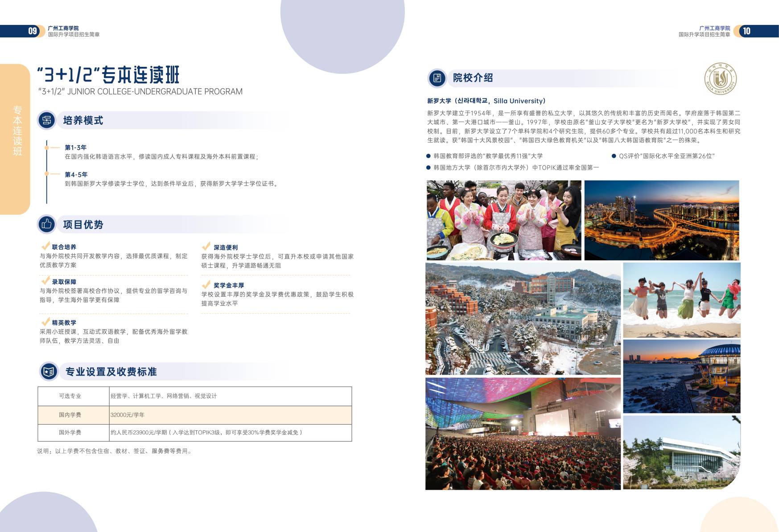Click the 第4-5年 timeline label

[x=76, y=175]
